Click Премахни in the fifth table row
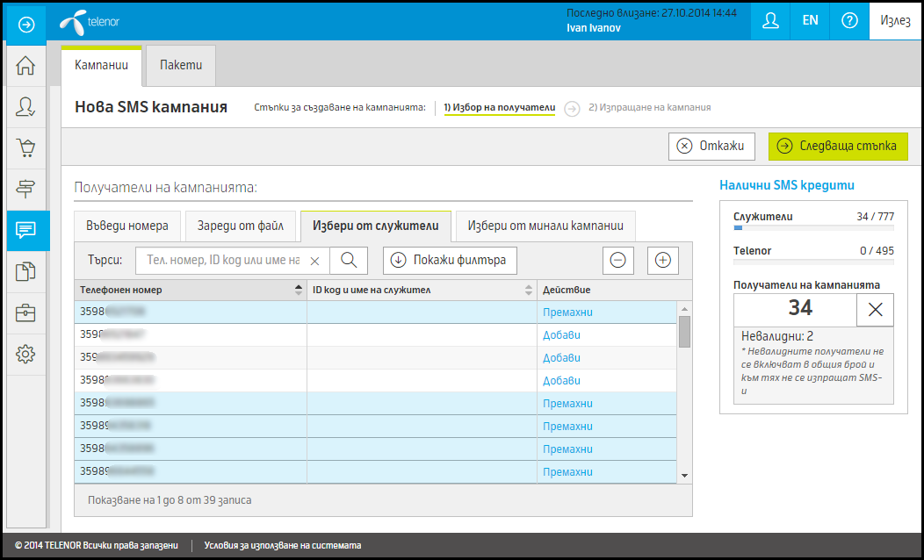The image size is (924, 560). [x=567, y=404]
